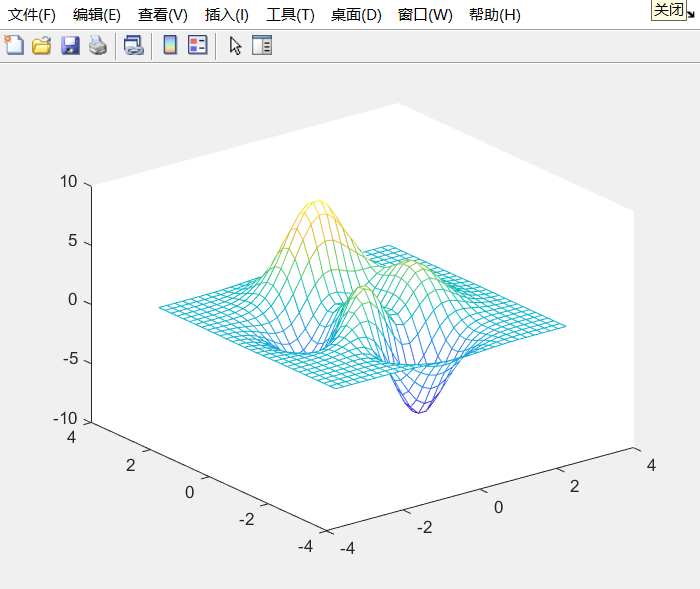This screenshot has height=589, width=700.
Task: Insert a legend using the toolbar icon
Action: [x=197, y=46]
